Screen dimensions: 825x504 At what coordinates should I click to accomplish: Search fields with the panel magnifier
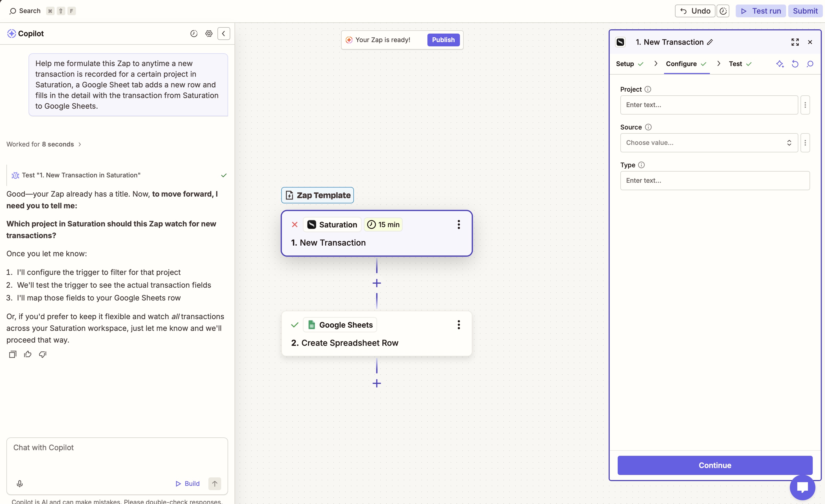point(810,64)
